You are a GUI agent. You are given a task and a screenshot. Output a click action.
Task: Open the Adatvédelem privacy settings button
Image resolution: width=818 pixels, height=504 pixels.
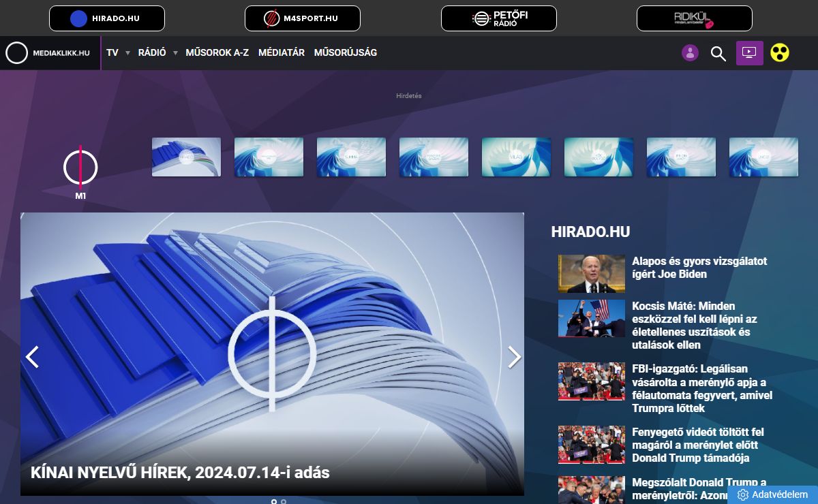(773, 494)
